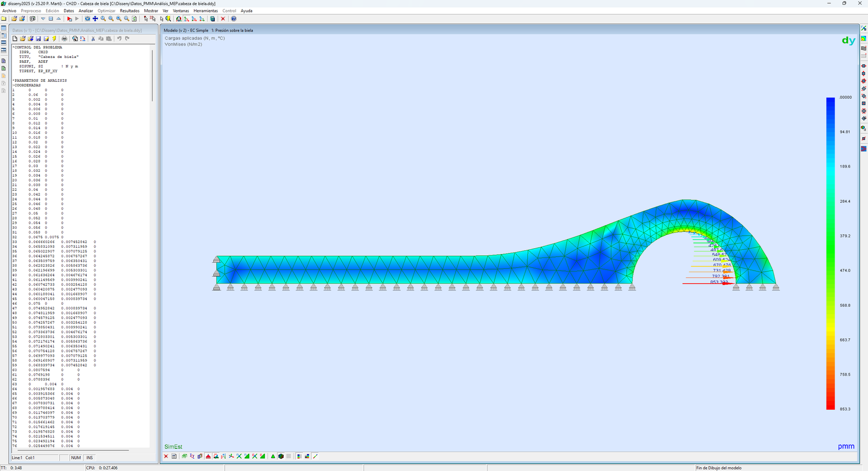This screenshot has height=471, width=868.
Task: Toggle the colored cube rendering button
Action: point(281,456)
